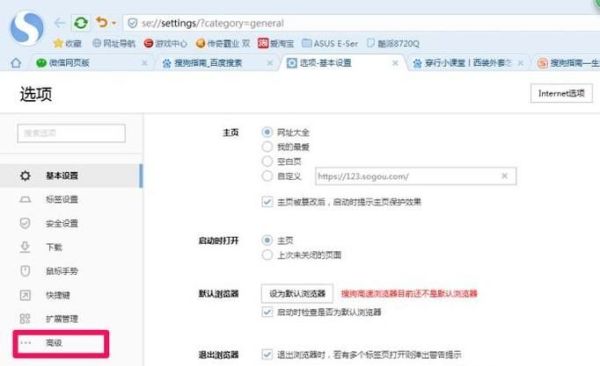The image size is (600, 366).
Task: Reload the page with the green refresh icon
Action: 81,23
